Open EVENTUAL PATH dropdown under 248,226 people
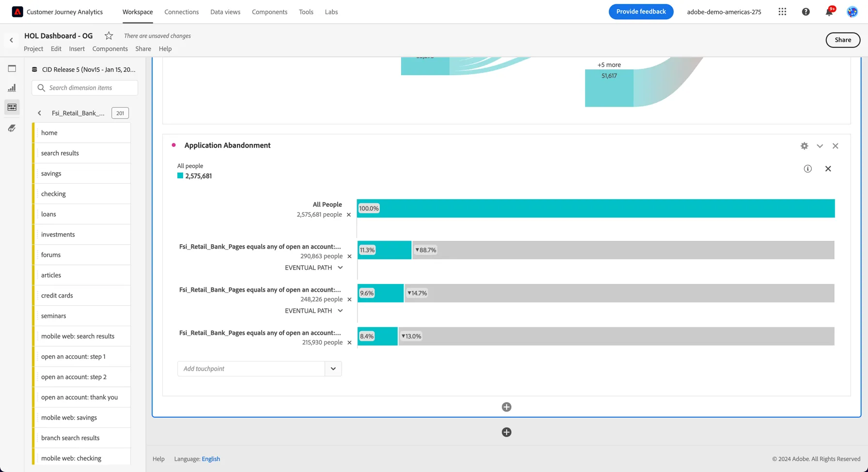The image size is (868, 472). coord(314,311)
